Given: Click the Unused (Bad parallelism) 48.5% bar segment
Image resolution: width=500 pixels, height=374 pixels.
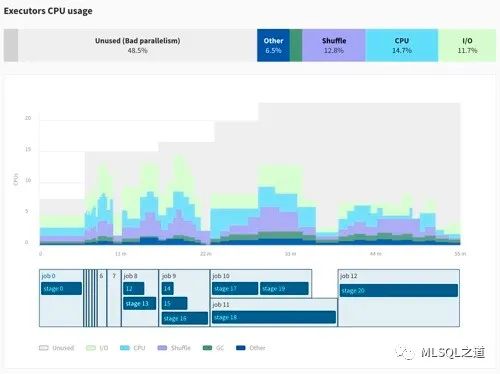Looking at the screenshot, I should tap(137, 45).
